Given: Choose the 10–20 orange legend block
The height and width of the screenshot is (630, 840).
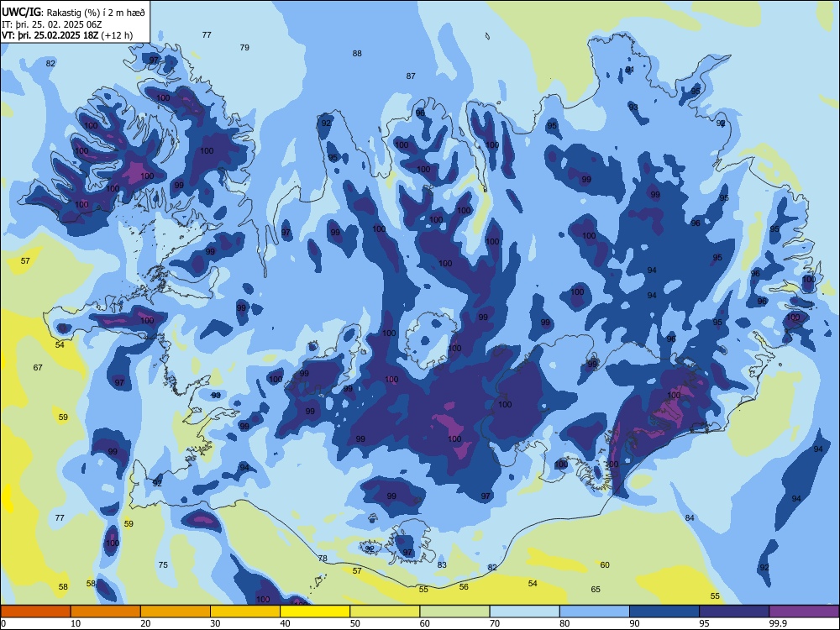Looking at the screenshot, I should pyautogui.click(x=105, y=612).
